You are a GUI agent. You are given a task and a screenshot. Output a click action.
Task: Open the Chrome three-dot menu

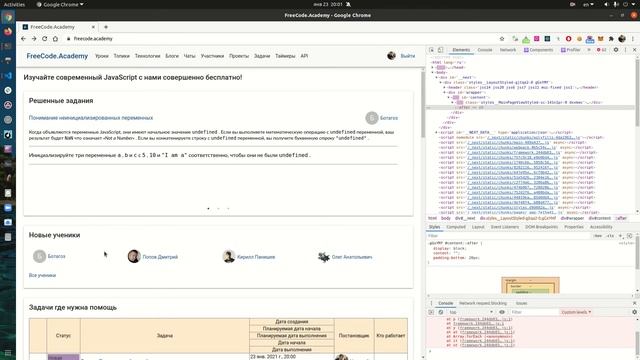[633, 39]
